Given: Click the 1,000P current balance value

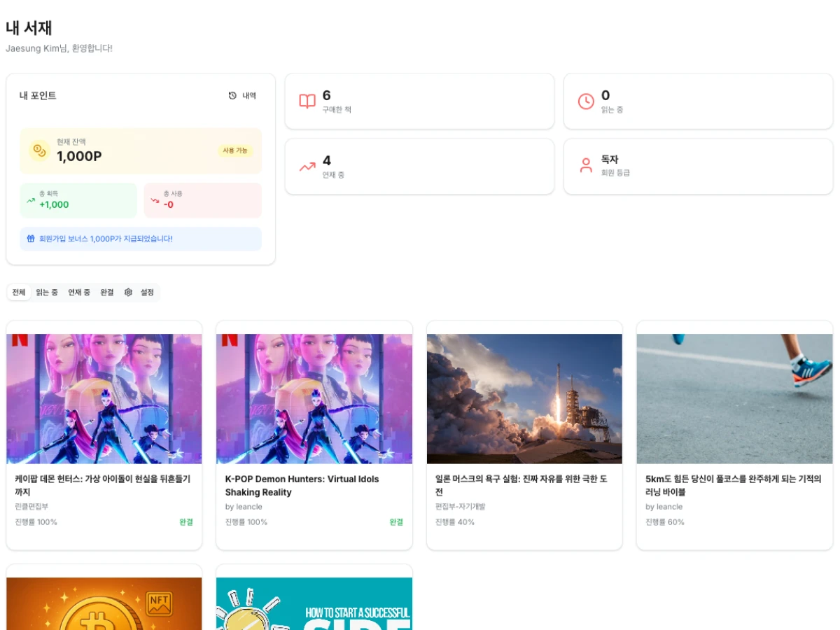Looking at the screenshot, I should pyautogui.click(x=79, y=157).
